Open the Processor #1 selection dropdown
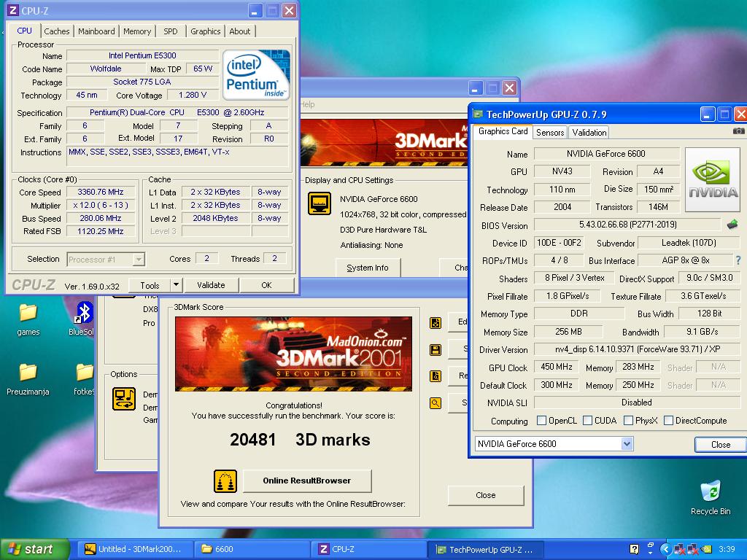 [x=139, y=260]
